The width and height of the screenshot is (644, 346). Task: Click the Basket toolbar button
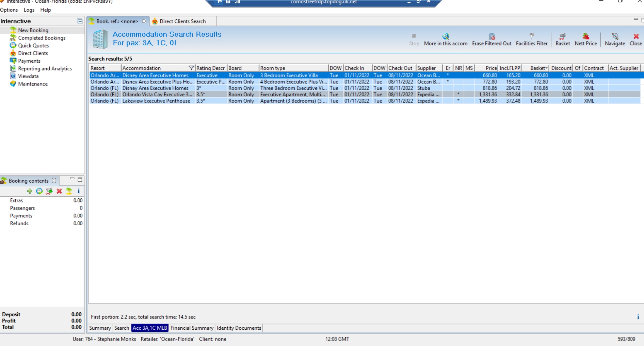tap(563, 39)
